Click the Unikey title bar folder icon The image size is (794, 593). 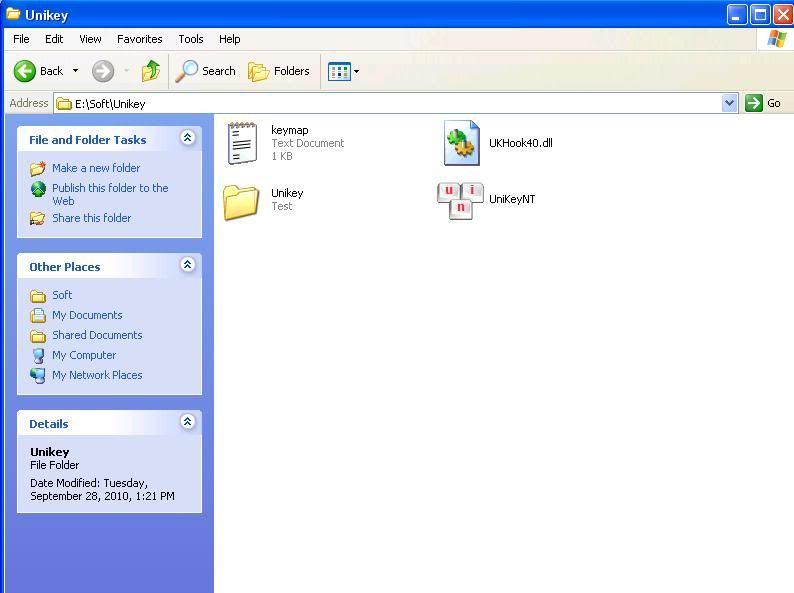pyautogui.click(x=13, y=14)
